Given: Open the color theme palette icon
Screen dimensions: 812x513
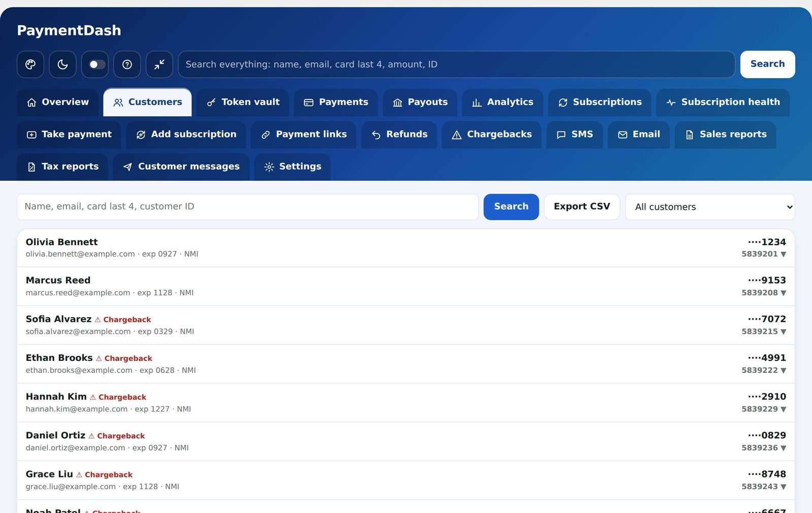Looking at the screenshot, I should coord(30,64).
